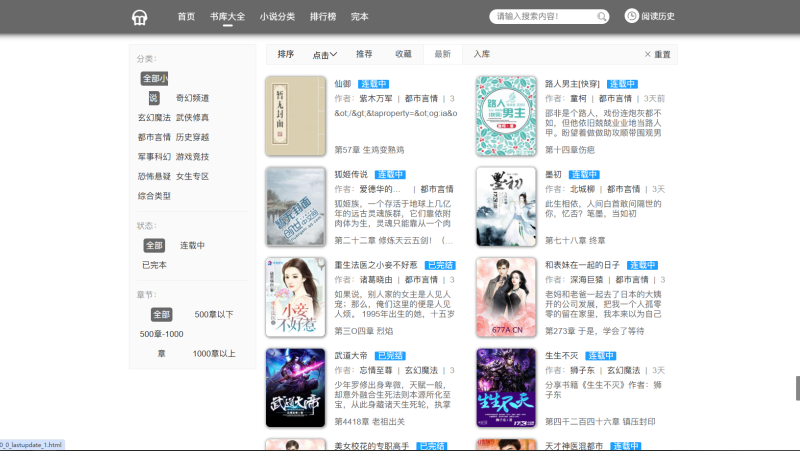This screenshot has height=451, width=800.
Task: Click the site logo icon
Action: click(x=139, y=17)
